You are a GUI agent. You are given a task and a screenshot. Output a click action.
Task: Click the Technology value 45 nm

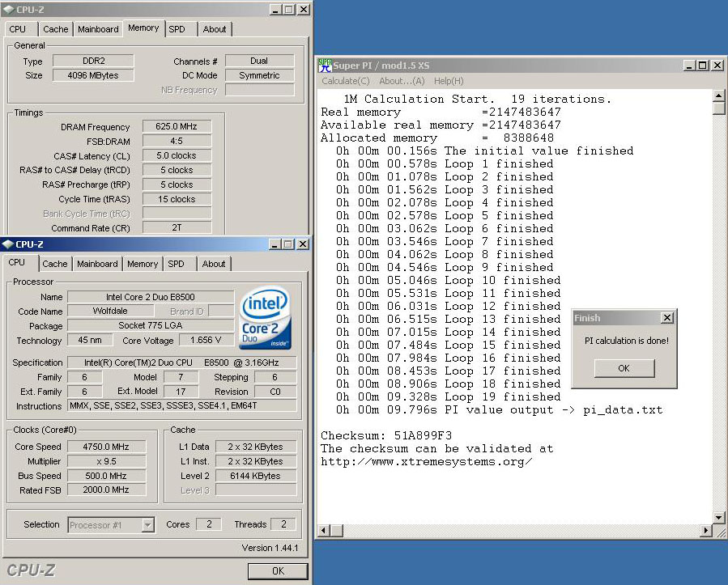pos(90,340)
